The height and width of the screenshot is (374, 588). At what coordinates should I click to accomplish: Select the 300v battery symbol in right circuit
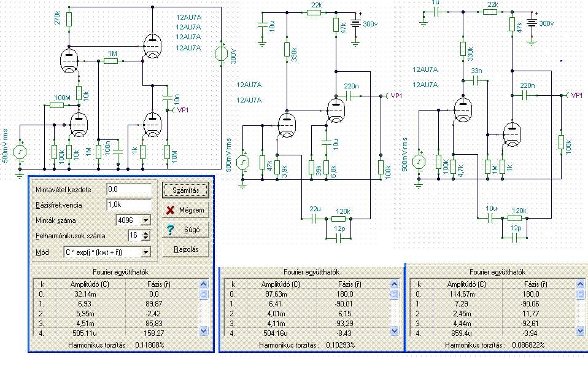click(532, 23)
